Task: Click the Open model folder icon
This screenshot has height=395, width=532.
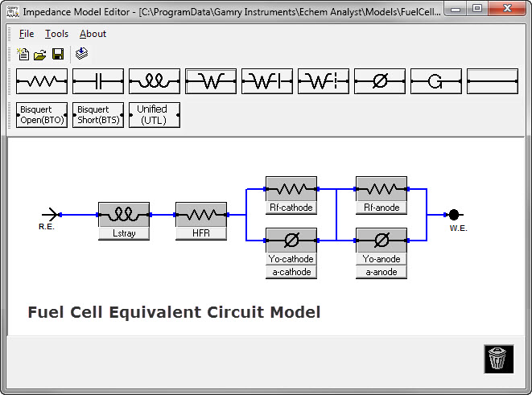Action: 40,55
